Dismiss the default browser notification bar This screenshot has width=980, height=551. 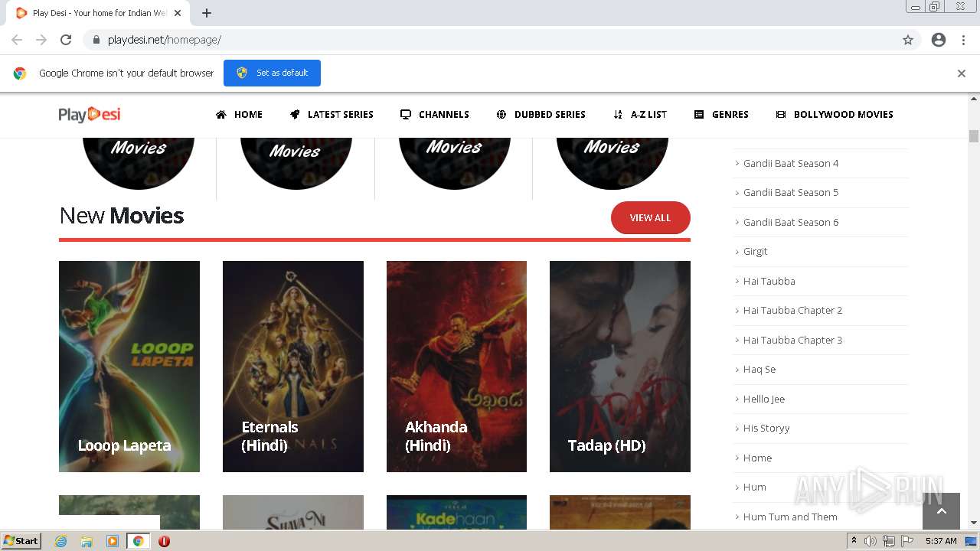(x=962, y=73)
